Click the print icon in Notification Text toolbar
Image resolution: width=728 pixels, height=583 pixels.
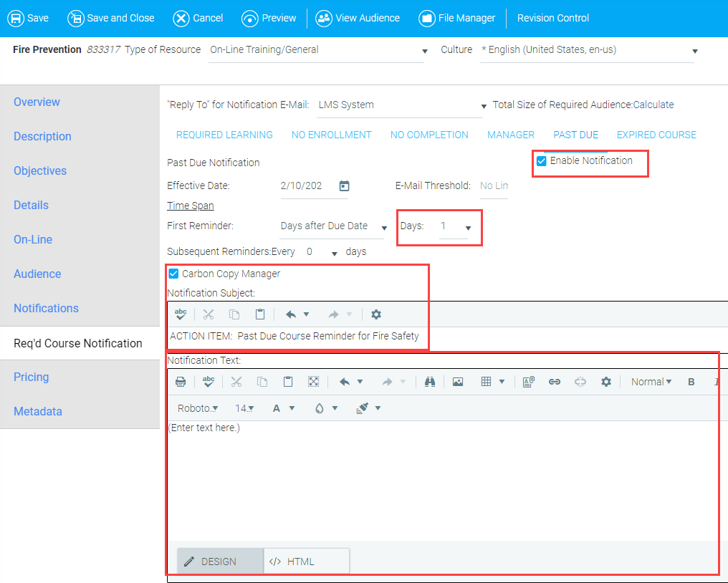[181, 382]
